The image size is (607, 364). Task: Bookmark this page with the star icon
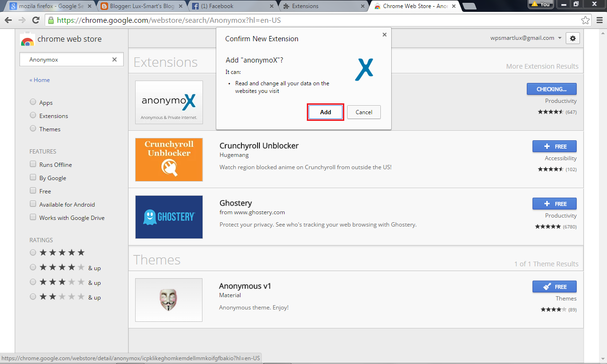pyautogui.click(x=586, y=20)
